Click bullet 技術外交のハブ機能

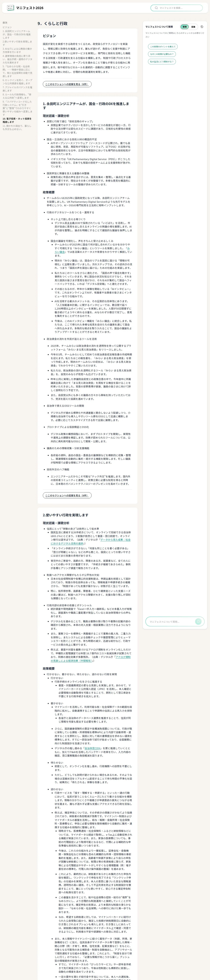tap(58, 469)
